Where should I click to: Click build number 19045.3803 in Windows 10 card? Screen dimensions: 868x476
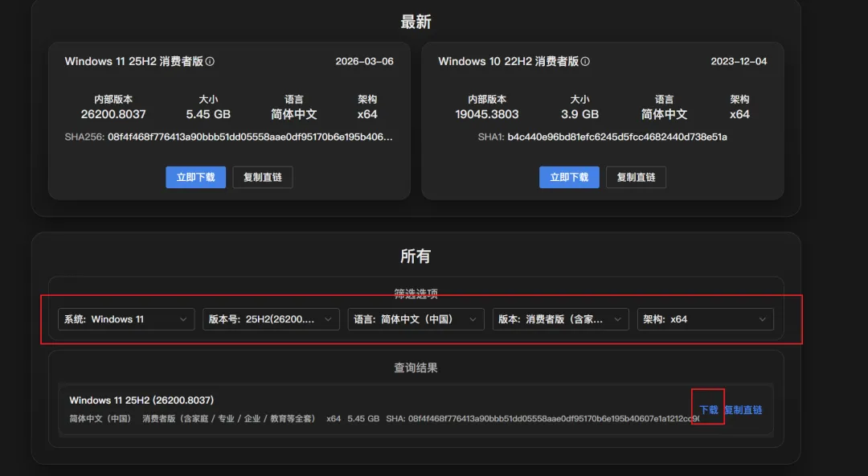point(487,114)
